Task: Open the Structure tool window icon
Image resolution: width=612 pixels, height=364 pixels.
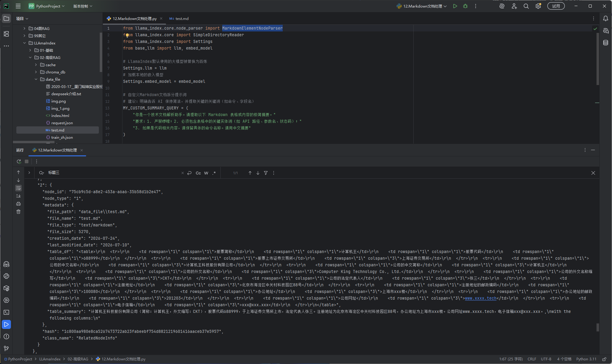Action: [6, 34]
